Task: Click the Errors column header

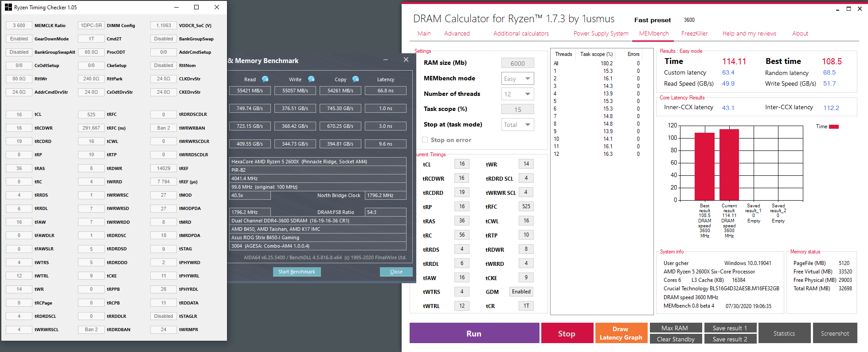Action: point(633,54)
